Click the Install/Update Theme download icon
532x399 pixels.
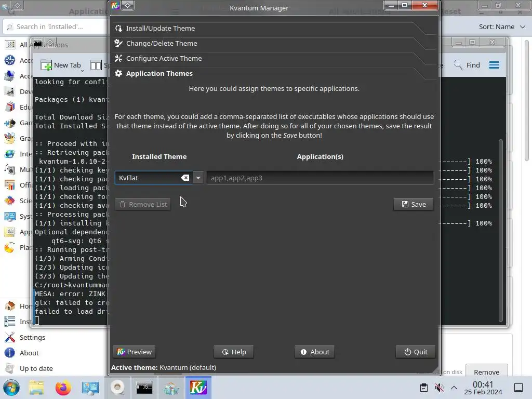(118, 28)
